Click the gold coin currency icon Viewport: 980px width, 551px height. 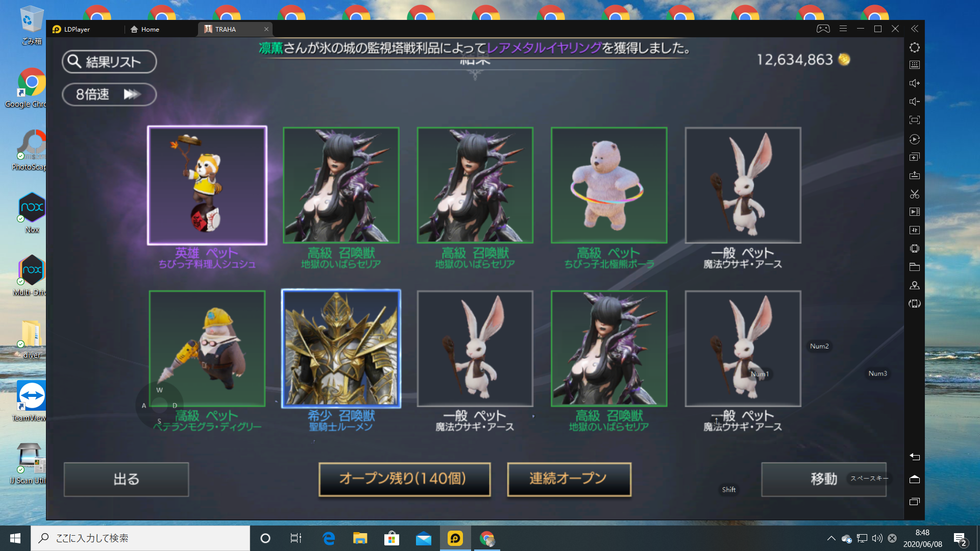pos(844,60)
